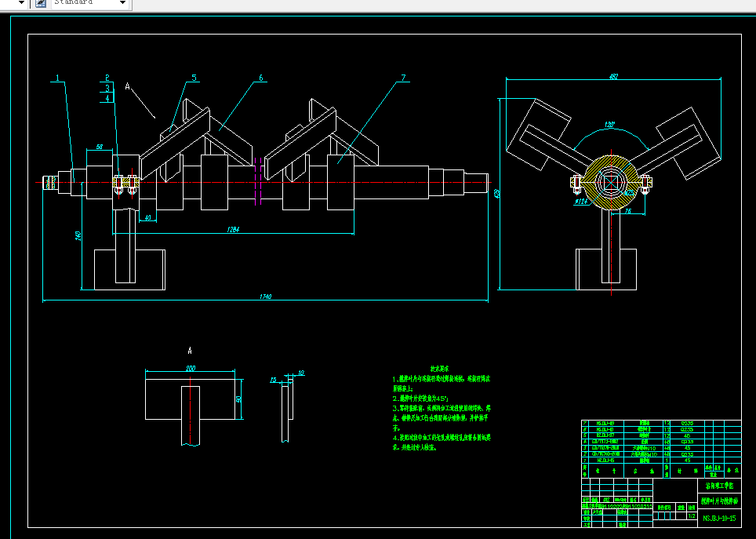Click the overall length dimension 1740
Screen dimensions: 756x539
tap(265, 297)
